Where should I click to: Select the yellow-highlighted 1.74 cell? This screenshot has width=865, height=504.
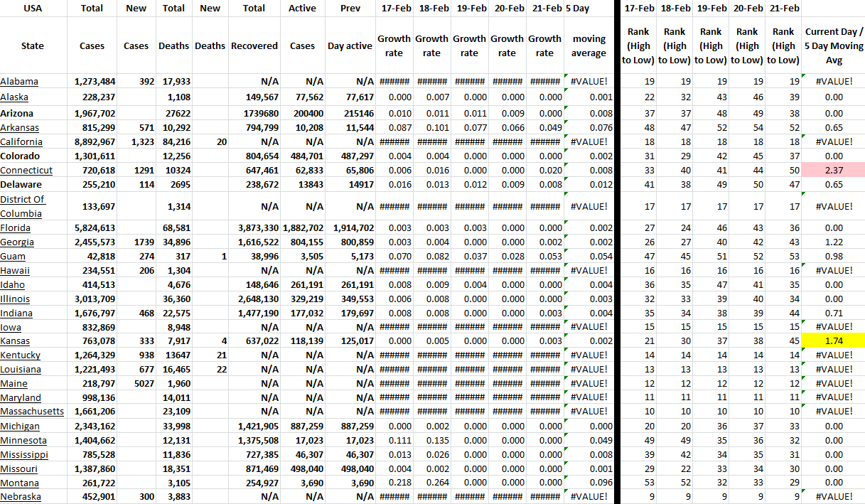click(x=834, y=341)
